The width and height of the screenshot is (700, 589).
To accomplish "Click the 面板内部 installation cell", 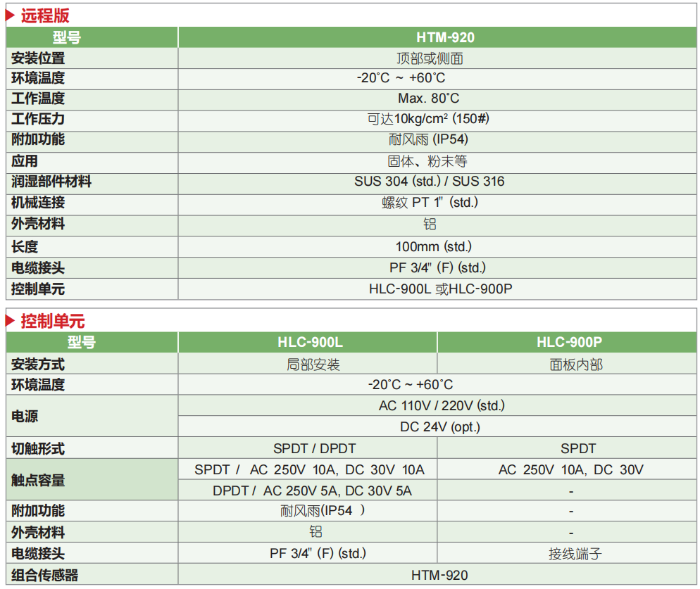I will coord(567,364).
